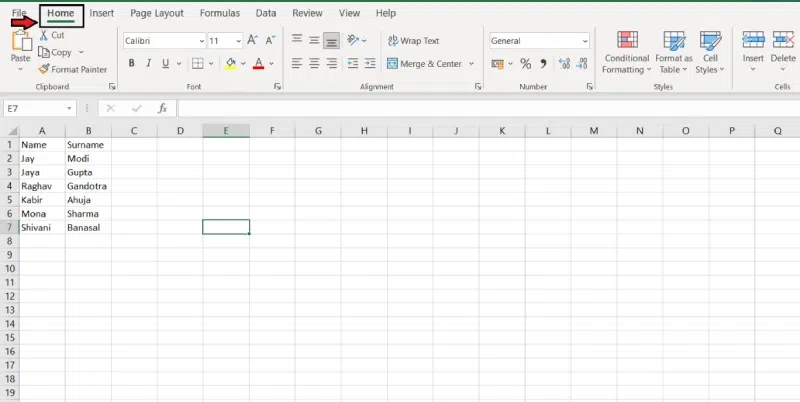Open Conditional Formatting menu
The width and height of the screenshot is (800, 402).
pos(627,52)
